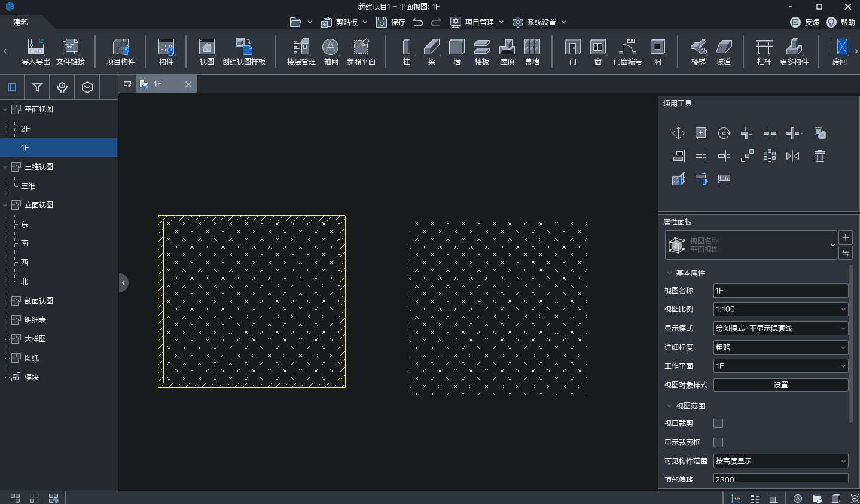
Task: Open the 详细程度 粗略 dropdown
Action: click(780, 347)
